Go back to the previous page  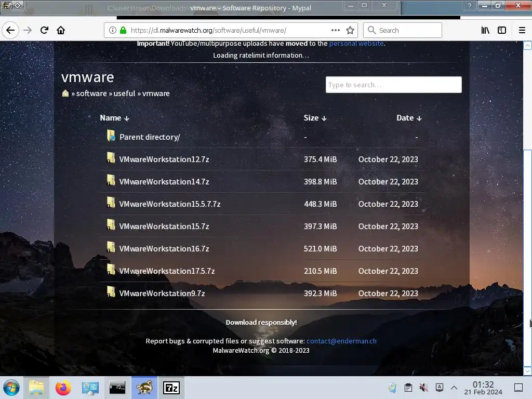(10, 30)
